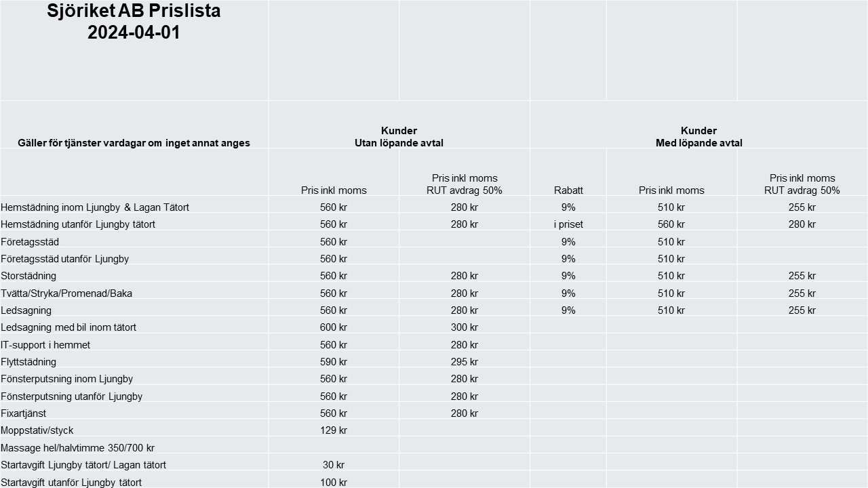868x488 pixels.
Task: Select the "Företagsstäd utanför Ljungby" row label
Action: [x=64, y=259]
